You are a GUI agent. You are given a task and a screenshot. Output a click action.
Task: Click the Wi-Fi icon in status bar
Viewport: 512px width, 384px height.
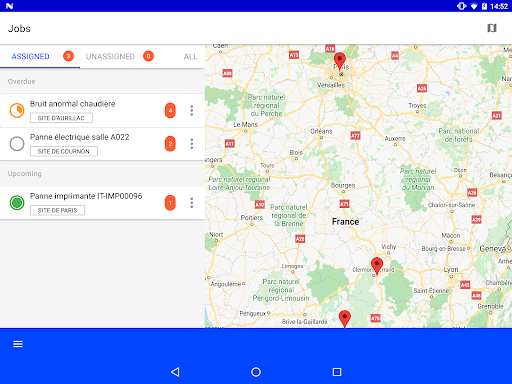click(474, 6)
